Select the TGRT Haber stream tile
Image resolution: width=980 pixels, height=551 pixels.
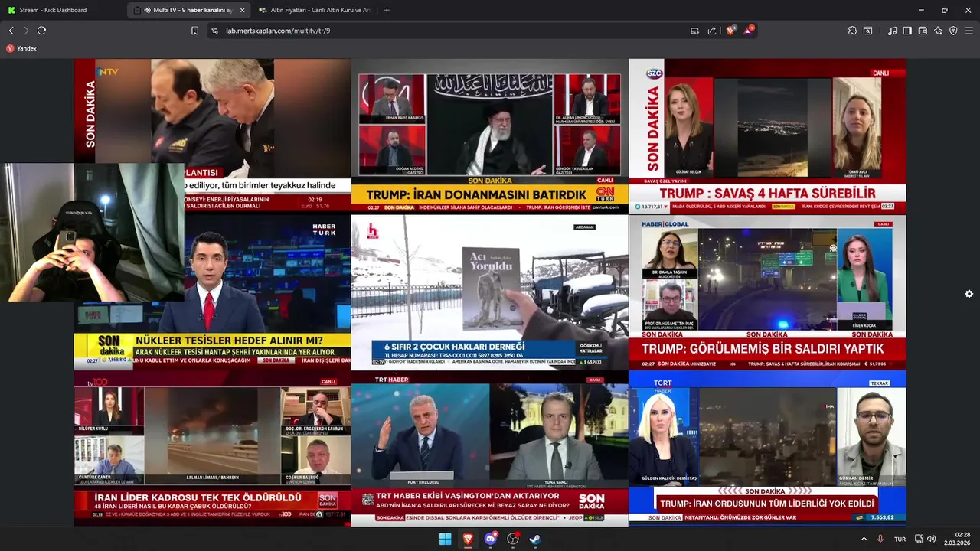(x=767, y=448)
